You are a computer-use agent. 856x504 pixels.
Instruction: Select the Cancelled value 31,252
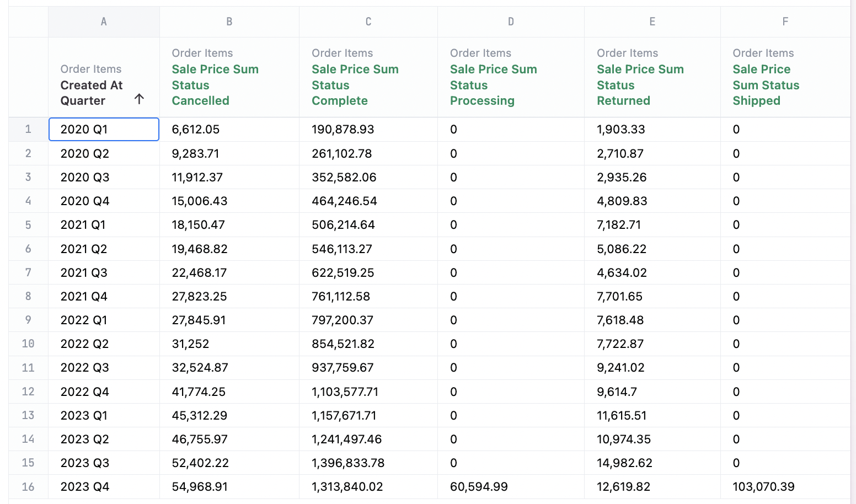coord(190,344)
